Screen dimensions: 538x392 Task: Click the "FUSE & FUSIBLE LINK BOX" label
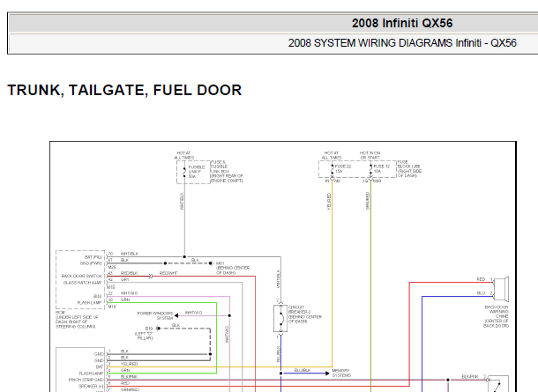coord(227,171)
